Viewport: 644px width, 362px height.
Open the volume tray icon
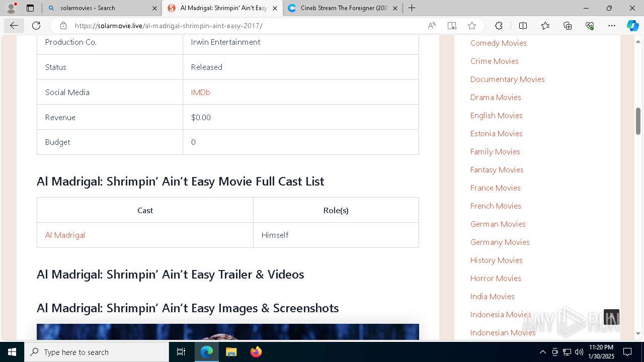click(x=579, y=352)
